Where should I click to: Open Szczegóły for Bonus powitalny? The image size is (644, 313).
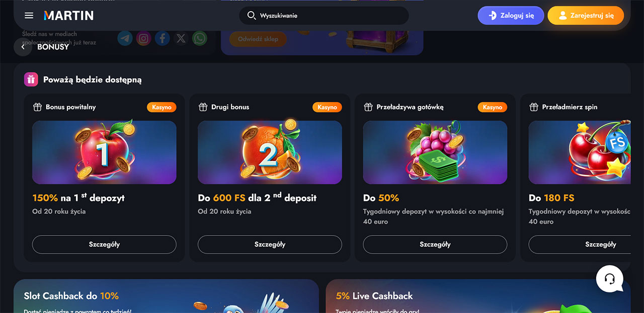(104, 245)
